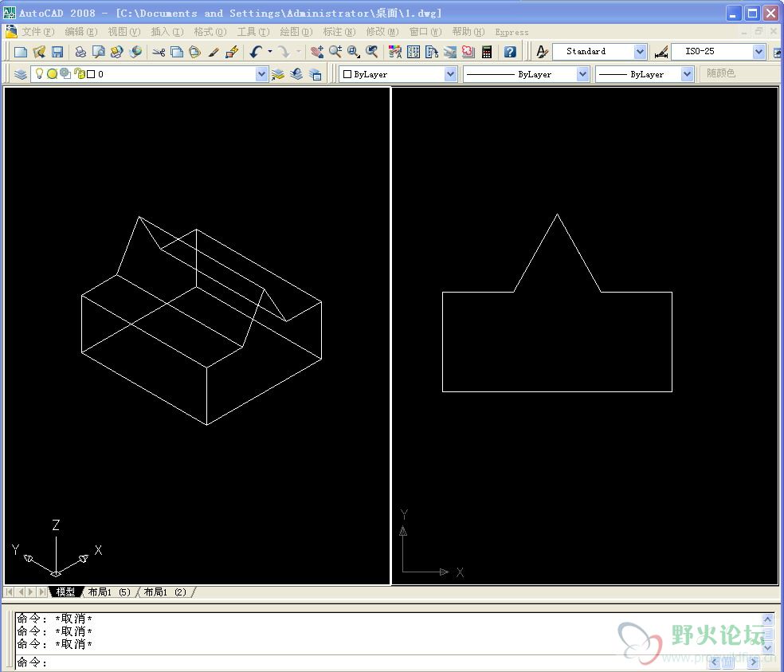Open the 标注(N) menu
The height and width of the screenshot is (672, 784).
click(x=339, y=32)
